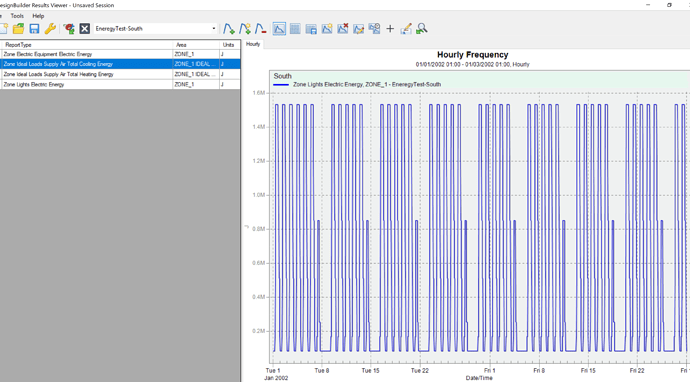Click the black X icon in toolbar
Viewport: 690px width, 382px height.
(x=84, y=29)
